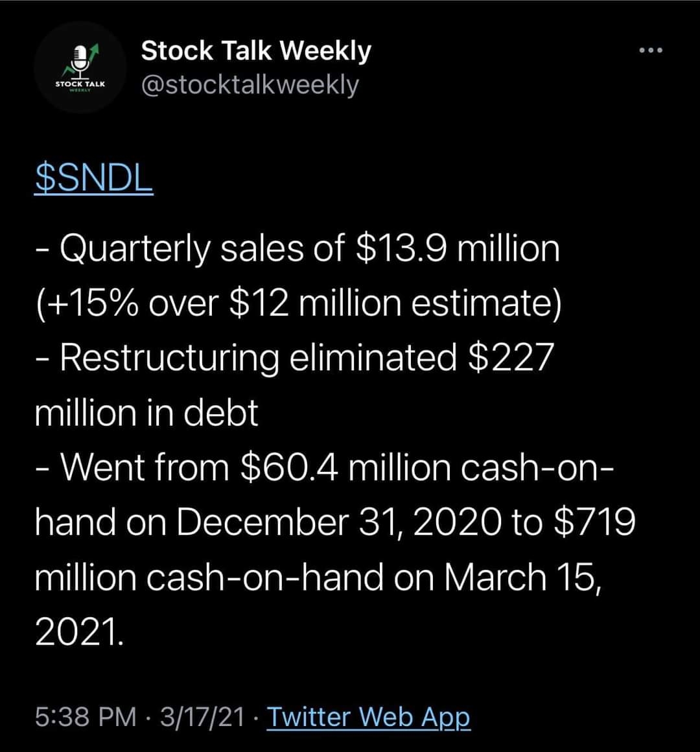The height and width of the screenshot is (752, 700).
Task: Click the 'million in debt' text
Action: [x=146, y=412]
